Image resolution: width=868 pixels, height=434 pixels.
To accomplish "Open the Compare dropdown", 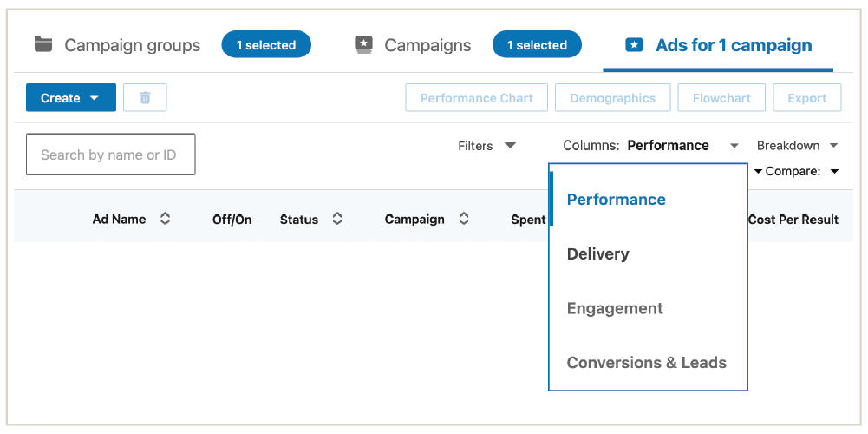I will coord(803,172).
